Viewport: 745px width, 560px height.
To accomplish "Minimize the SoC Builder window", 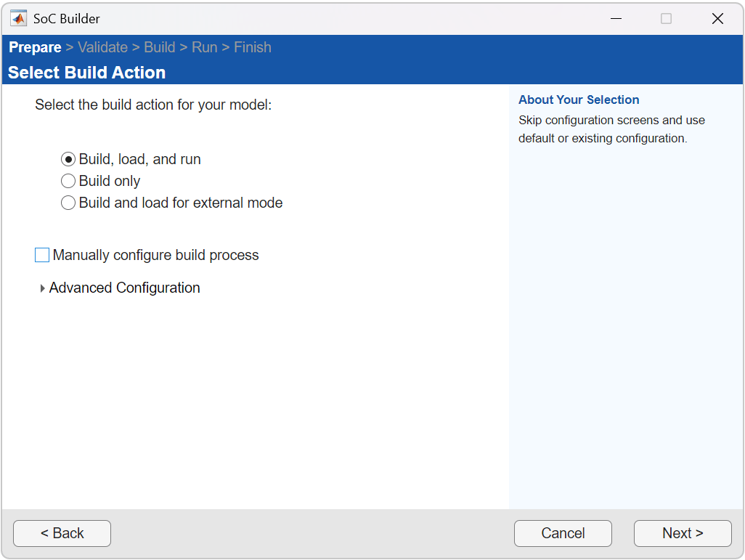I will (616, 19).
